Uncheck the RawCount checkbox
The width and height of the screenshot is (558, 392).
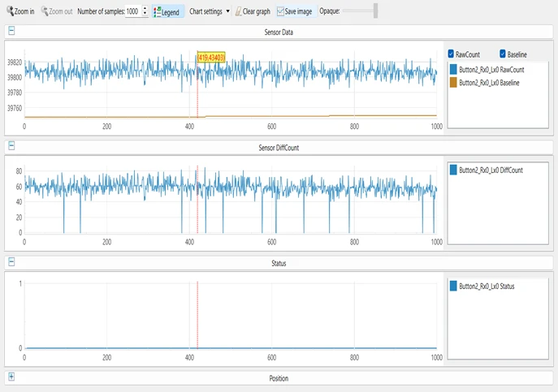(x=452, y=54)
